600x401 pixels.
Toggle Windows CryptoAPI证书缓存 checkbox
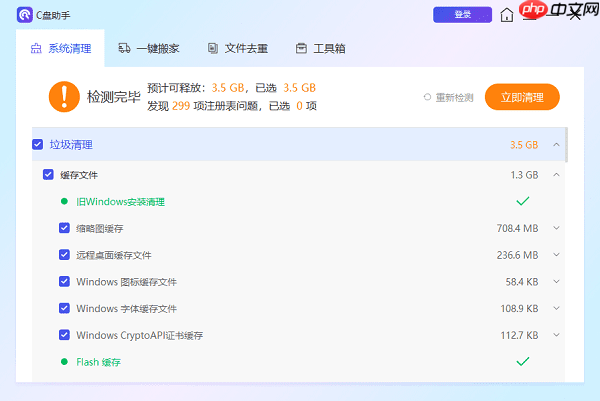point(64,335)
